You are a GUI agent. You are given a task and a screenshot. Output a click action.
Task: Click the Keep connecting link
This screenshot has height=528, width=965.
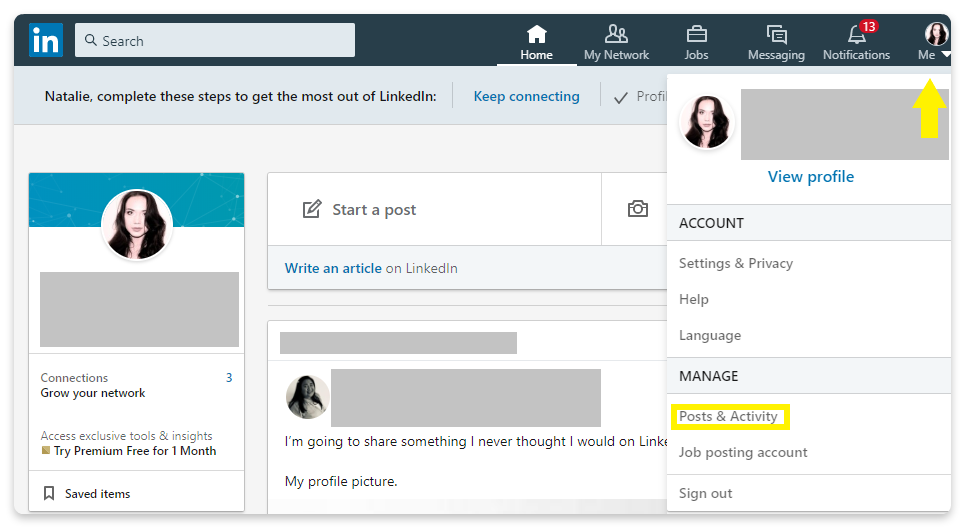coord(526,97)
